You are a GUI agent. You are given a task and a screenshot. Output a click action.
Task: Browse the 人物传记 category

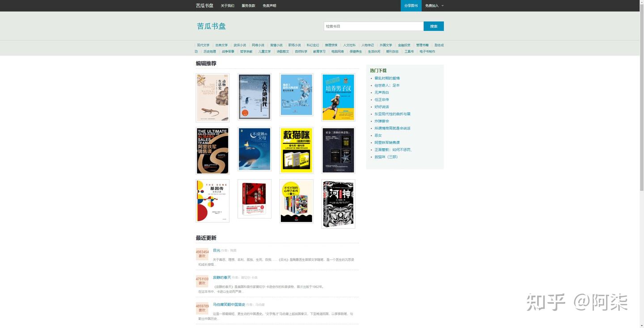pyautogui.click(x=368, y=45)
